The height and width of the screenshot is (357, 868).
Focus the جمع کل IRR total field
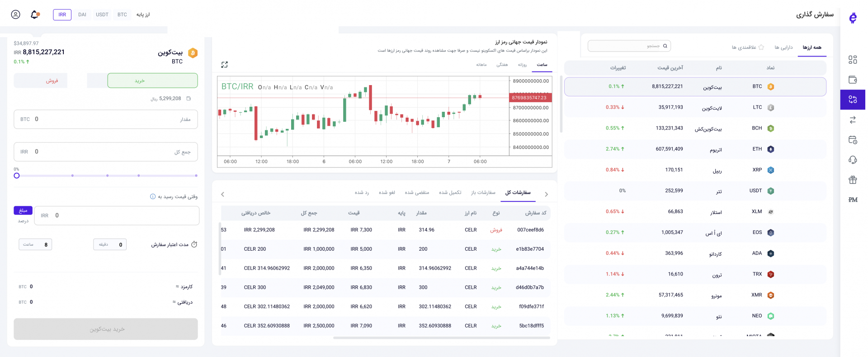(x=106, y=152)
